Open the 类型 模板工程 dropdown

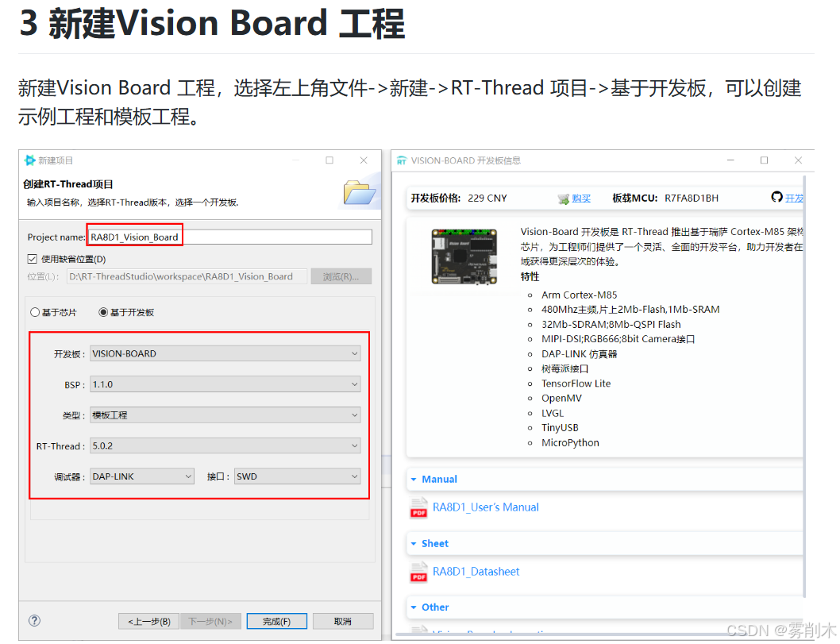pos(225,415)
